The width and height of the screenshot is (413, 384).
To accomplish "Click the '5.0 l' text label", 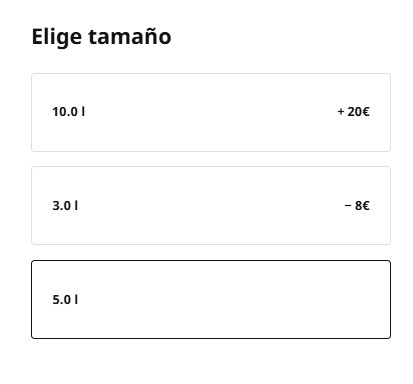I will 65,300.
